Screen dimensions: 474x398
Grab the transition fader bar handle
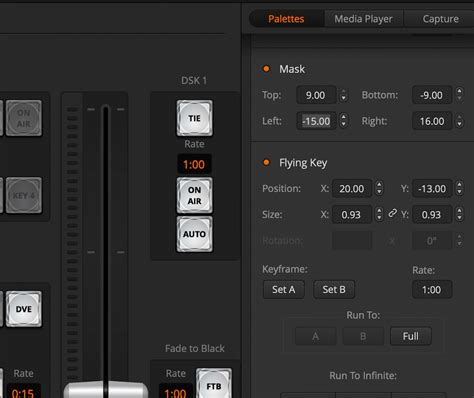(x=106, y=389)
